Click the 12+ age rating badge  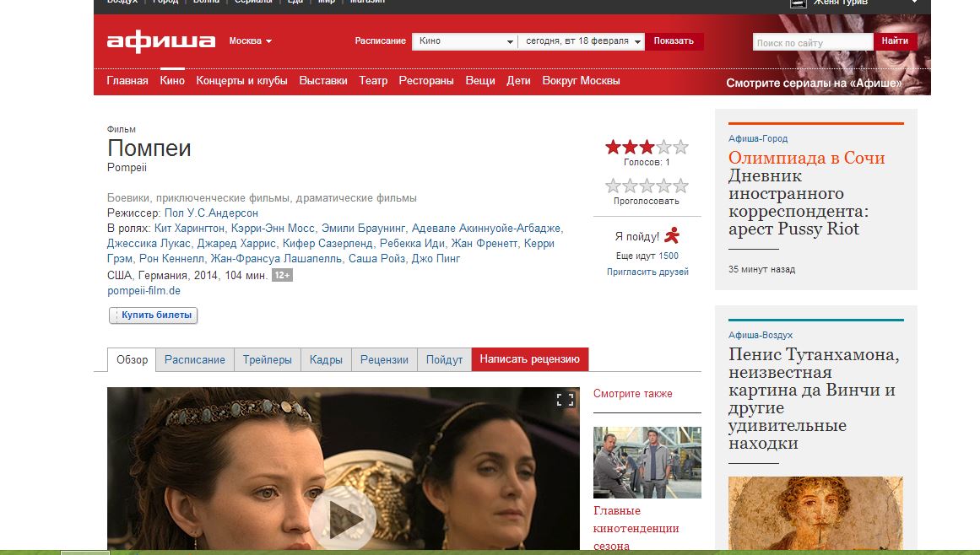(282, 275)
